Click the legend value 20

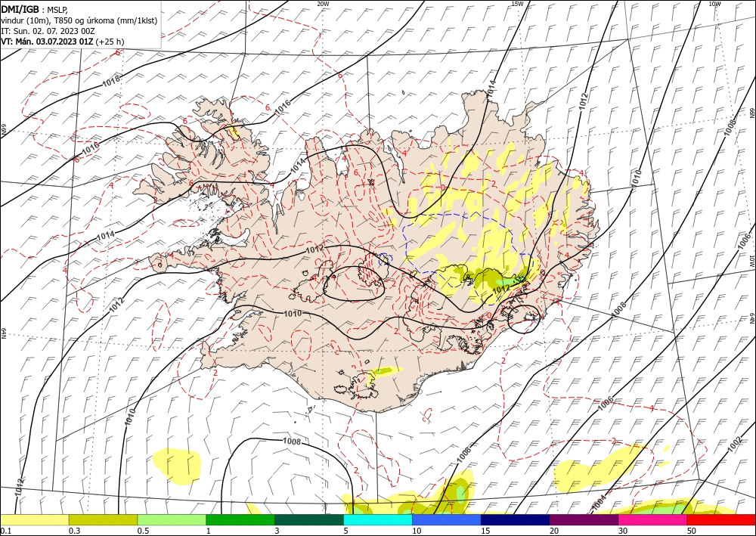click(x=554, y=531)
